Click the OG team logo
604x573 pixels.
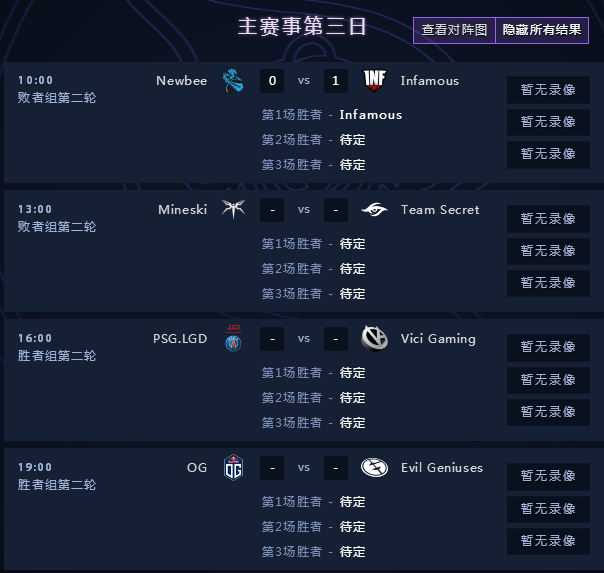(x=233, y=467)
